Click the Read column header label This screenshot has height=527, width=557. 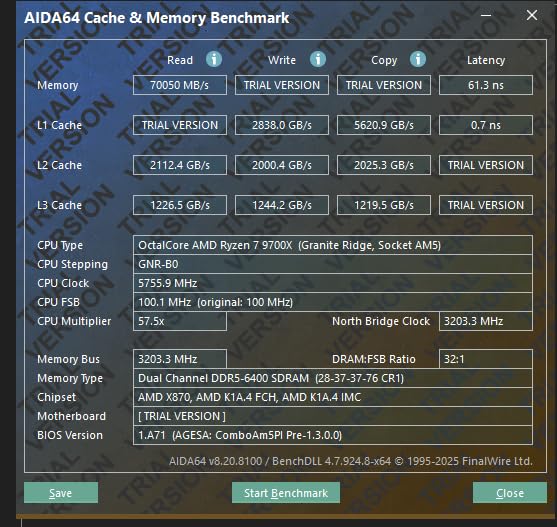point(180,60)
